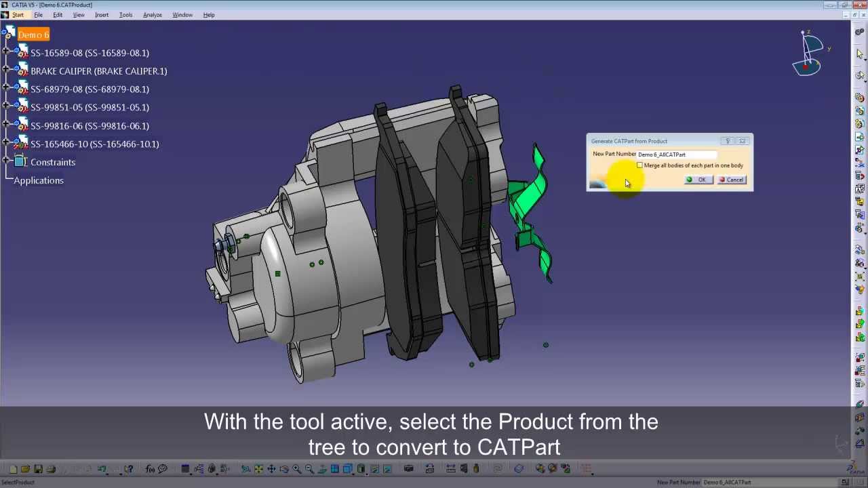Click the Zoom In magnifier icon
868x488 pixels.
point(296,468)
